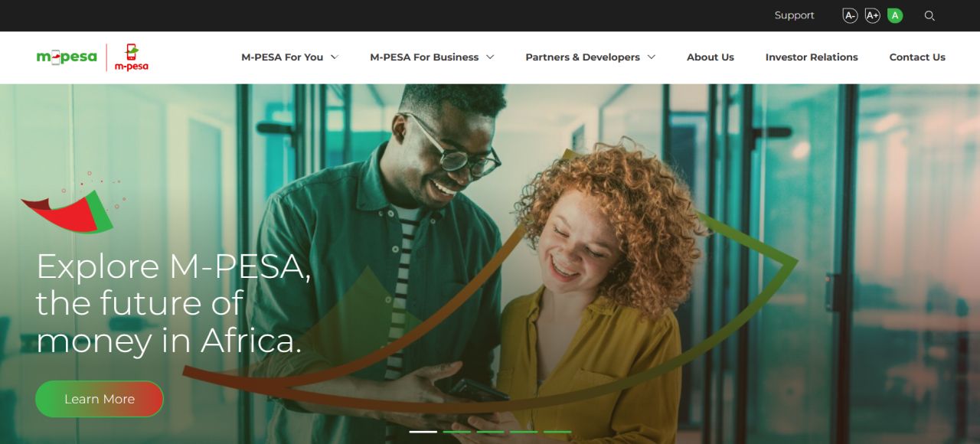This screenshot has width=980, height=444.
Task: Click the green M-PESA logo
Action: tap(67, 57)
